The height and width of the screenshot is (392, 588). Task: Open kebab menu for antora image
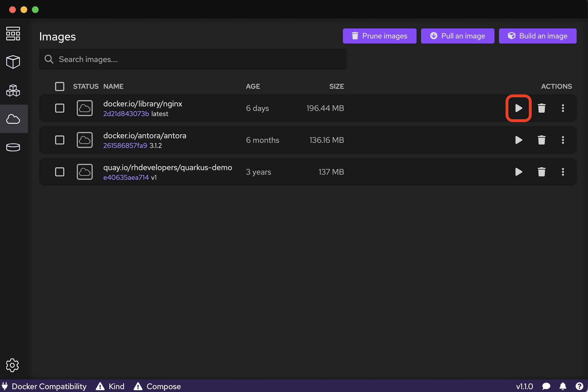click(x=563, y=140)
